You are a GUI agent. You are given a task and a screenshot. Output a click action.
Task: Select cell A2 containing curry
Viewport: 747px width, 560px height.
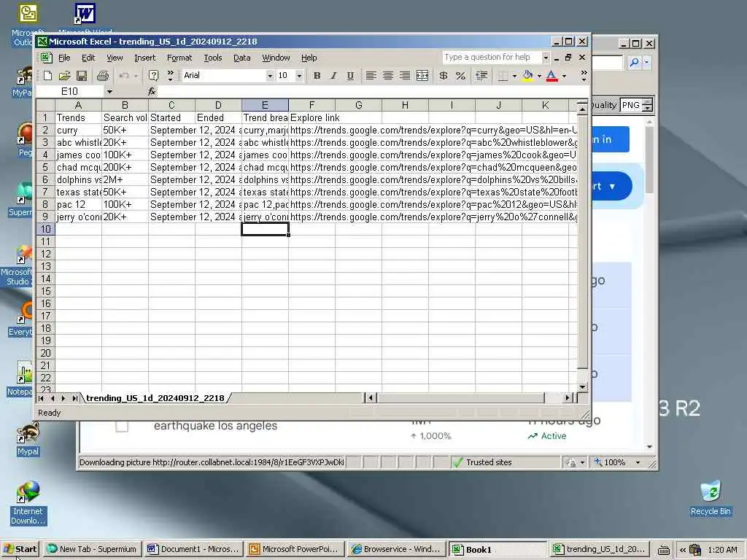click(78, 130)
